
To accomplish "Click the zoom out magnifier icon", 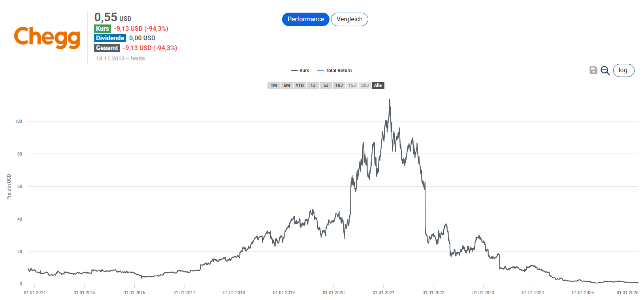I will (x=605, y=71).
